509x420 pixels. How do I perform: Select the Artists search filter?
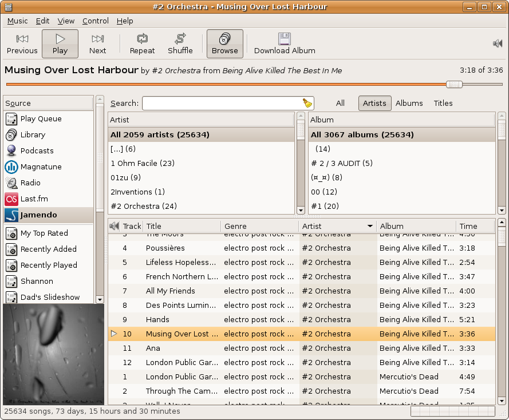[x=374, y=104]
